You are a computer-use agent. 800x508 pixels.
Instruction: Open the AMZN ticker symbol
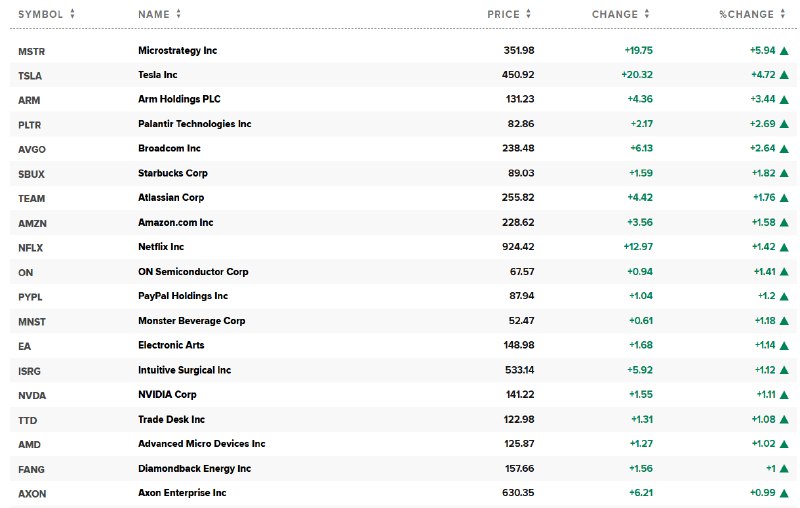pos(32,223)
